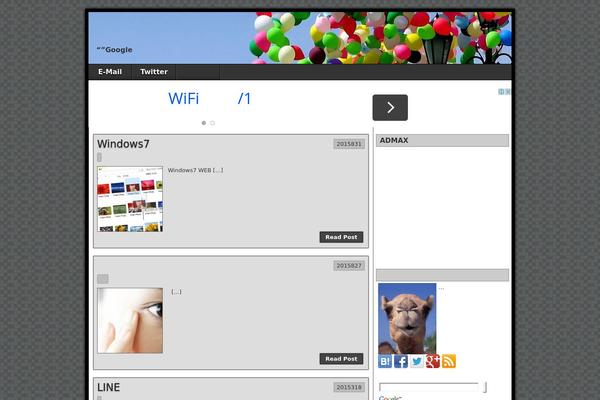Open the eye close-up post thumbnail
This screenshot has height=400, width=600.
[x=130, y=320]
